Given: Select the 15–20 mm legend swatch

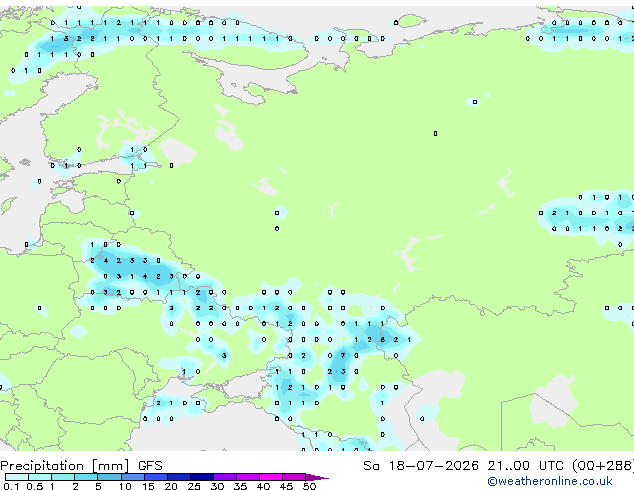Looking at the screenshot, I should click(x=156, y=477).
